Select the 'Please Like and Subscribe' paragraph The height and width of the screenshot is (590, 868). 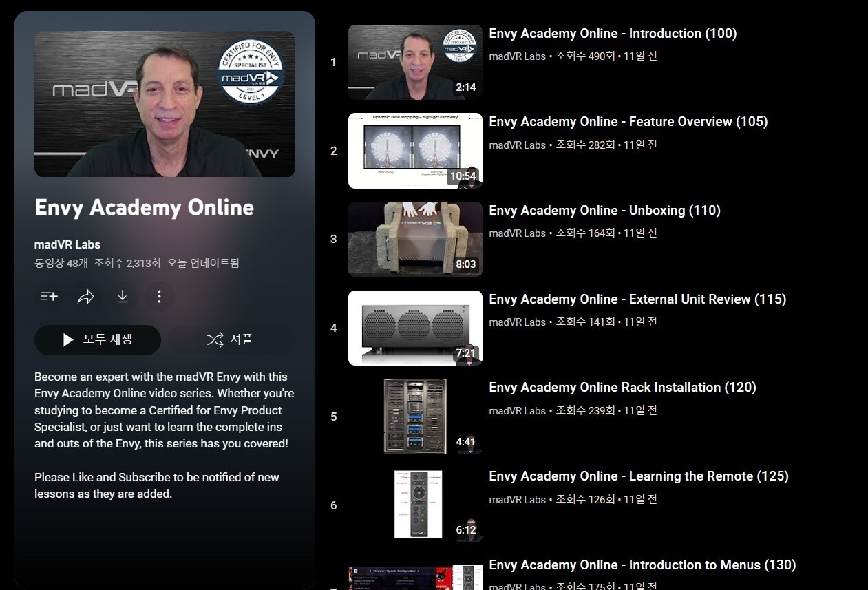[157, 485]
